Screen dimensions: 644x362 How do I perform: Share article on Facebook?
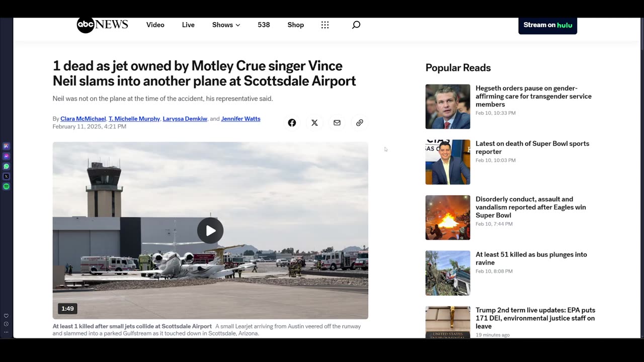point(292,123)
